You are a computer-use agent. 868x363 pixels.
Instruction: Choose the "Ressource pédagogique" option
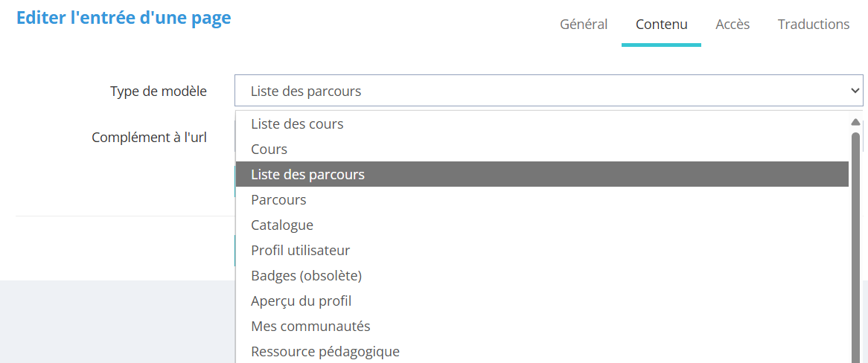325,352
